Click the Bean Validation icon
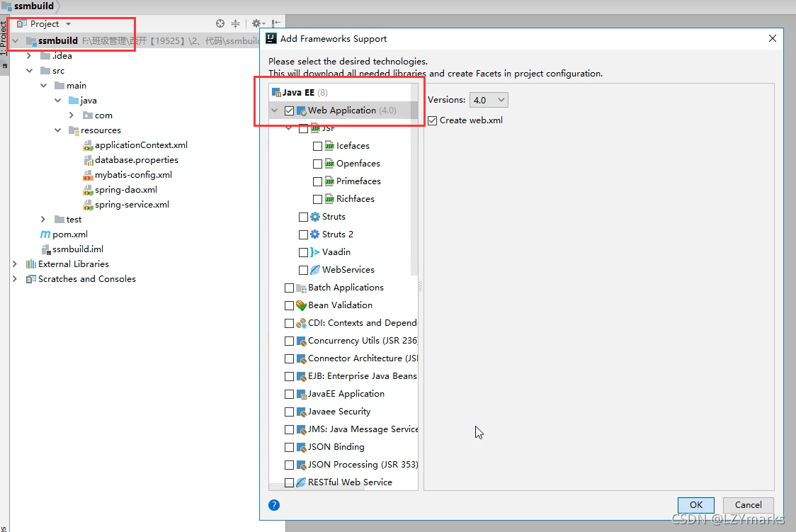 301,305
